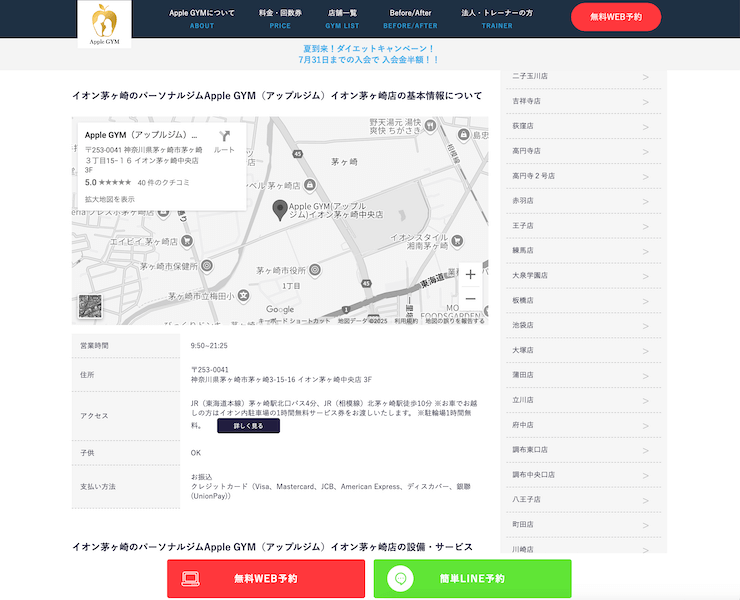Click キーボード ショートカット on the map
The width and height of the screenshot is (740, 600).
294,321
